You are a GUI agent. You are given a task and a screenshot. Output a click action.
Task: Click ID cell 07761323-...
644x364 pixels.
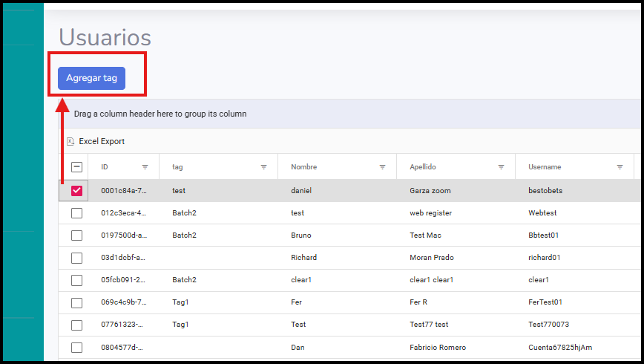(122, 325)
